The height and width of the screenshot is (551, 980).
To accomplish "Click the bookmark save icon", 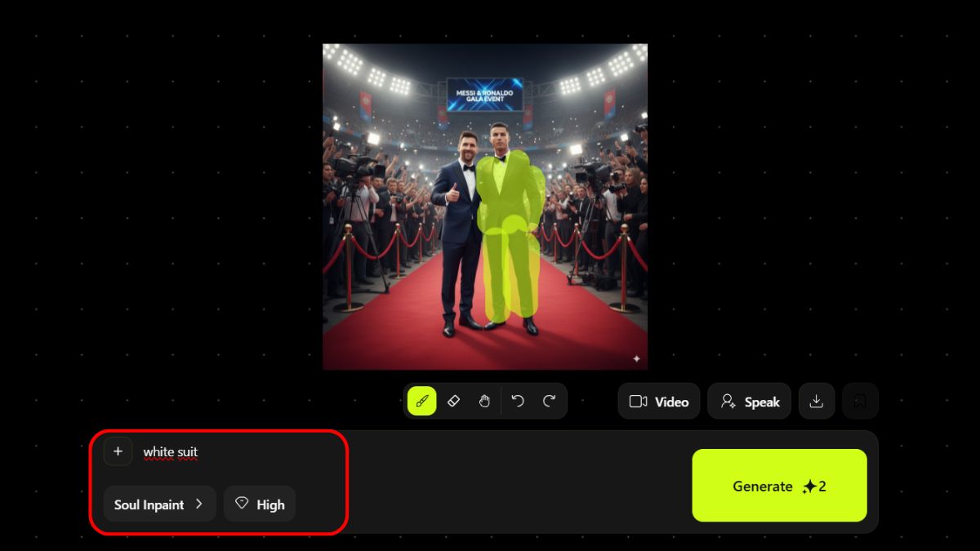I will click(860, 401).
